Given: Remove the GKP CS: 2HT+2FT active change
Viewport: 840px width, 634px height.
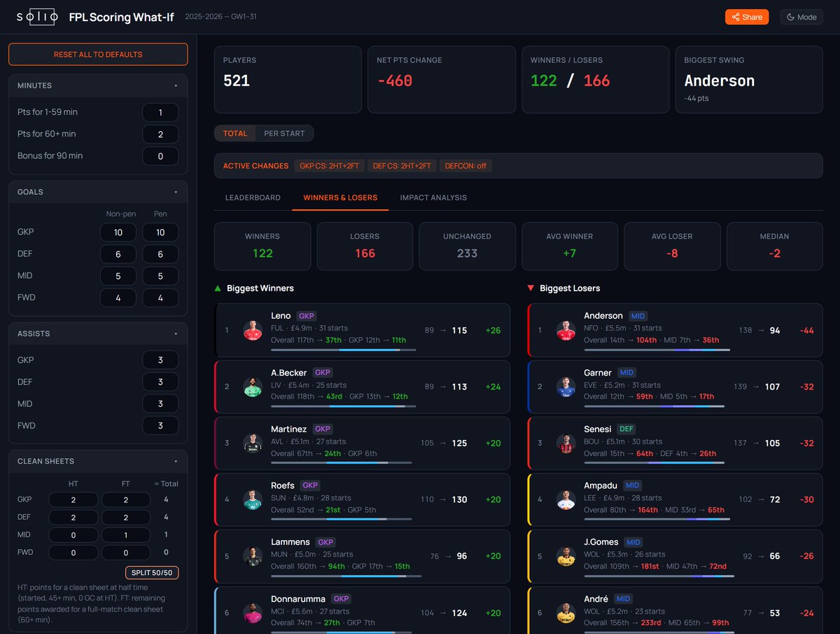Looking at the screenshot, I should 328,166.
